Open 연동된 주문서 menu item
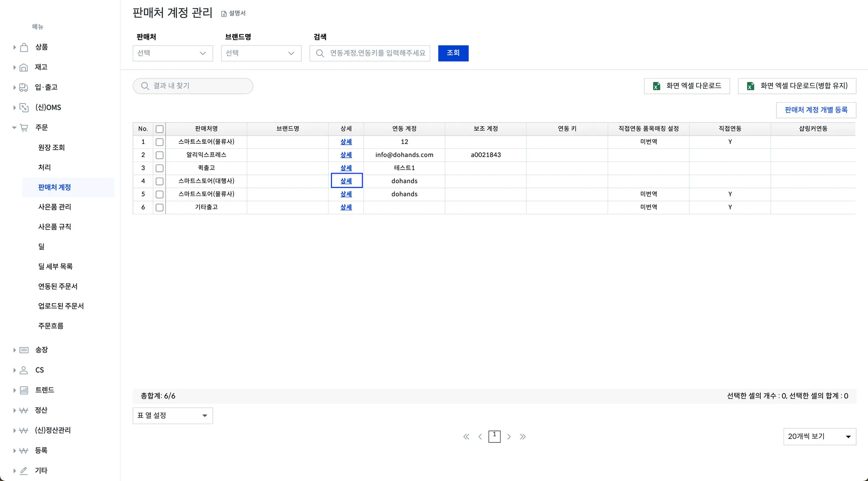 click(x=58, y=286)
